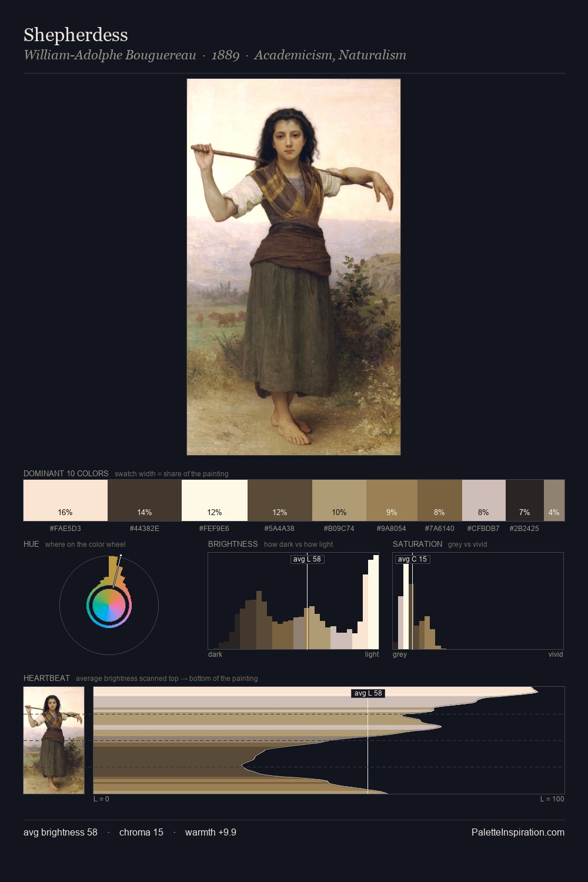Click the PaletteInspiration.com link
The width and height of the screenshot is (588, 882).
tap(518, 832)
